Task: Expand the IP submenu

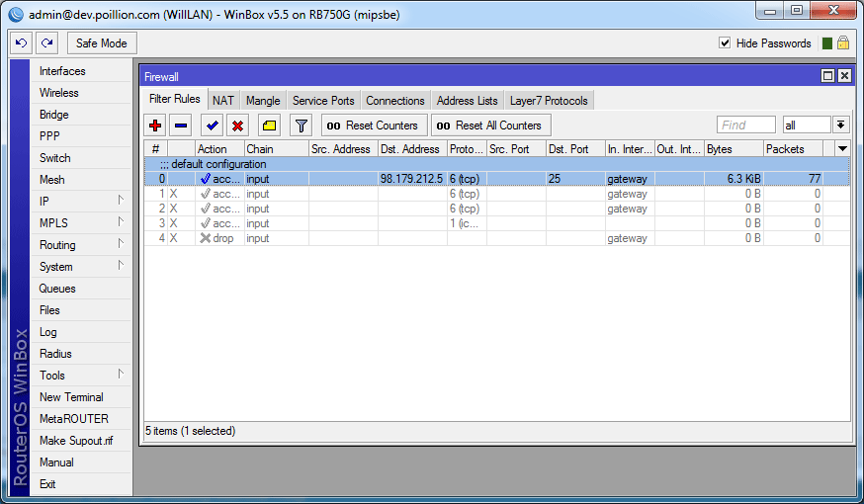Action: 121,201
